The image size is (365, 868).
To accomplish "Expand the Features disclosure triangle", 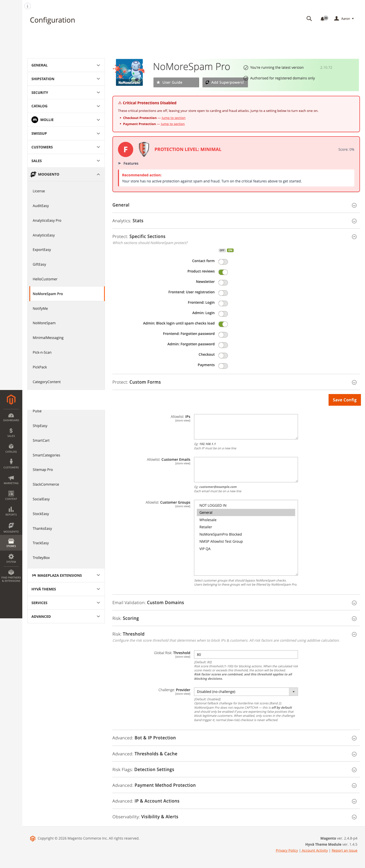I will pyautogui.click(x=120, y=163).
